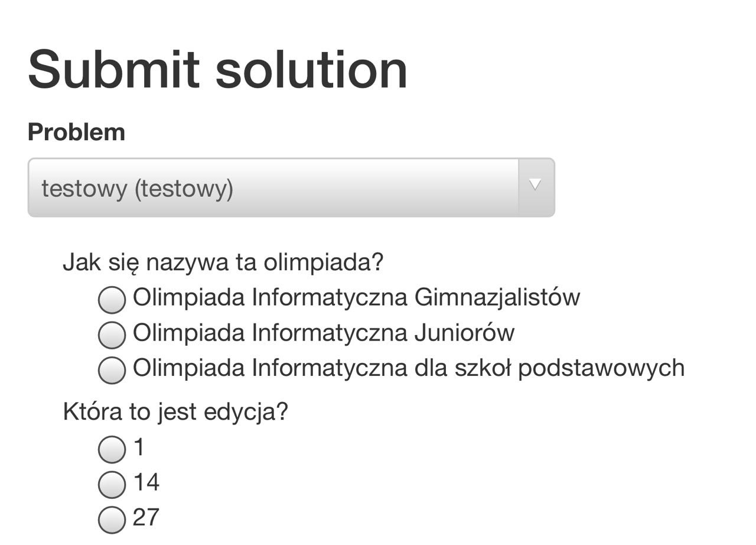Click the 'Olimpiada Informatyczna Gimnazjalistów' label text

356,297
